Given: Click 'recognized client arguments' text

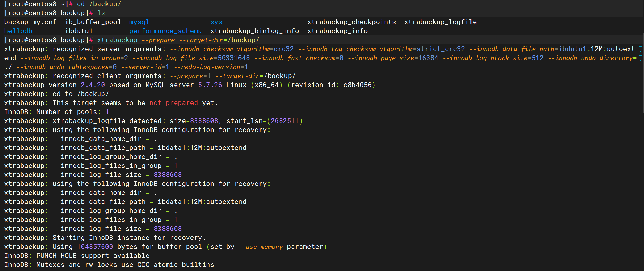Looking at the screenshot, I should [x=107, y=76].
